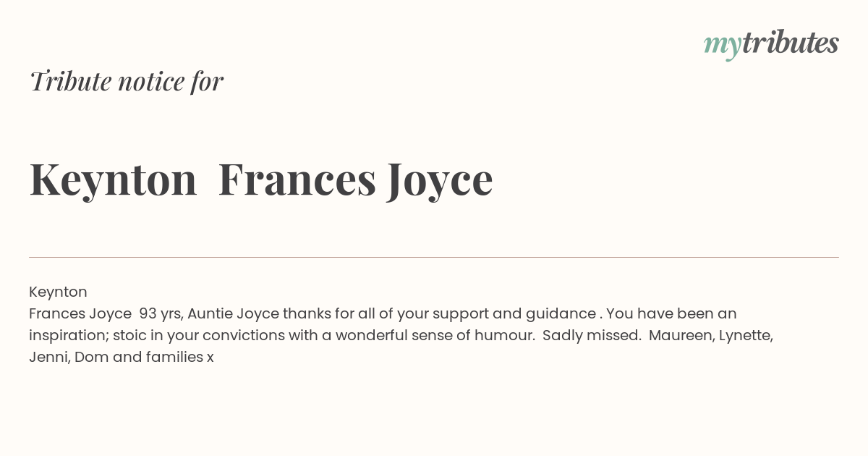Click "Jenni, Dom and families x" line

(122, 358)
